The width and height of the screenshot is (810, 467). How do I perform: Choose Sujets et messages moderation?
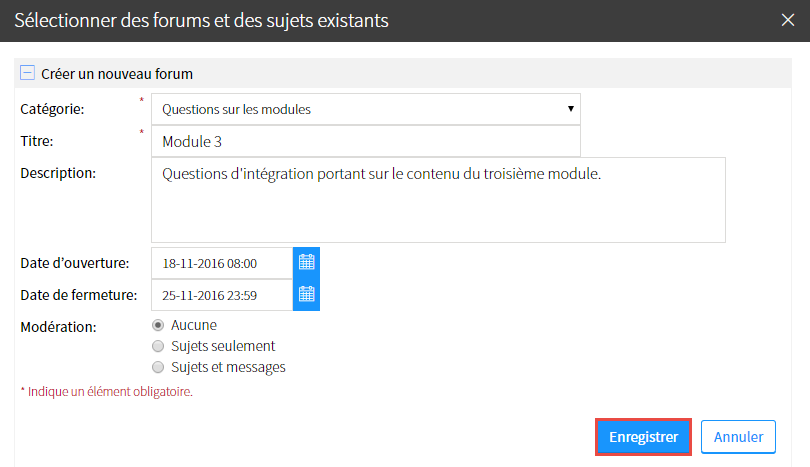point(158,367)
